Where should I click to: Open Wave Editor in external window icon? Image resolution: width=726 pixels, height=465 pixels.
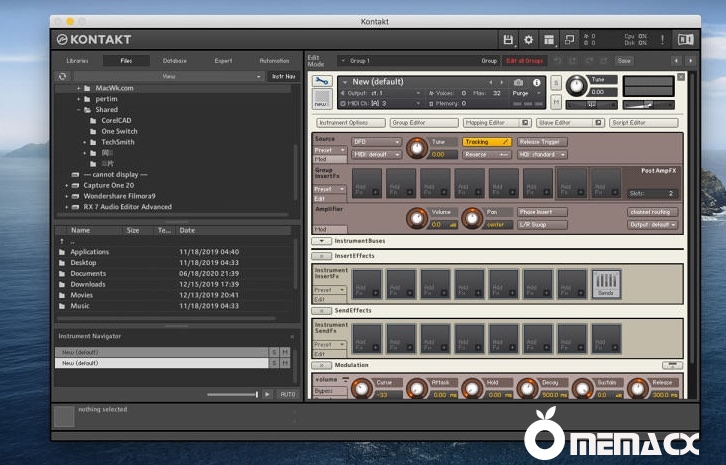[x=598, y=123]
